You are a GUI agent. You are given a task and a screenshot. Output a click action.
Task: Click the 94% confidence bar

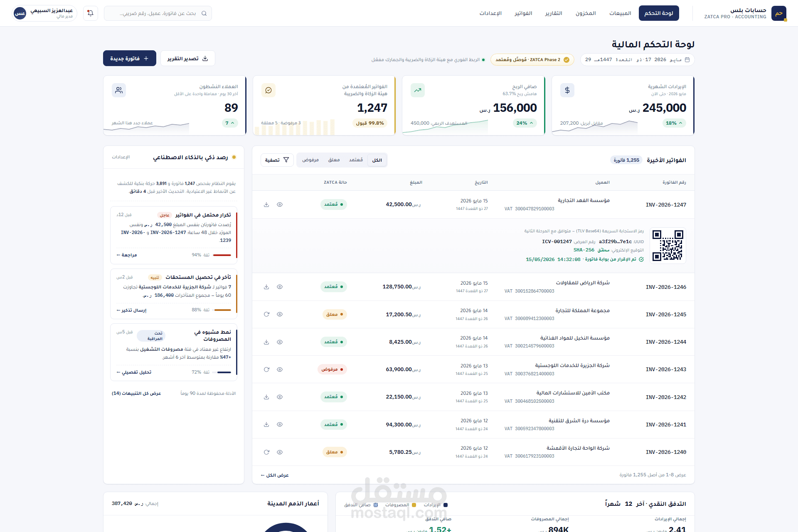pyautogui.click(x=222, y=255)
